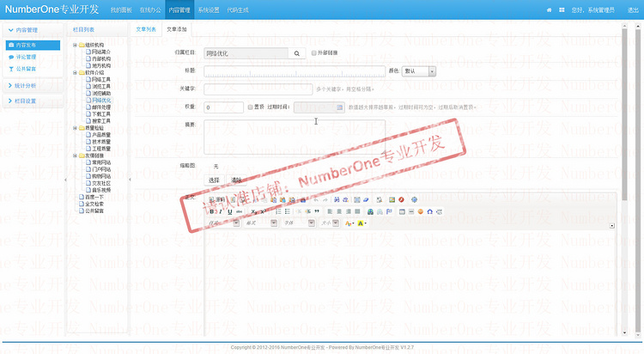
Task: Insert Flash via the red Flash icon
Action: (401, 200)
